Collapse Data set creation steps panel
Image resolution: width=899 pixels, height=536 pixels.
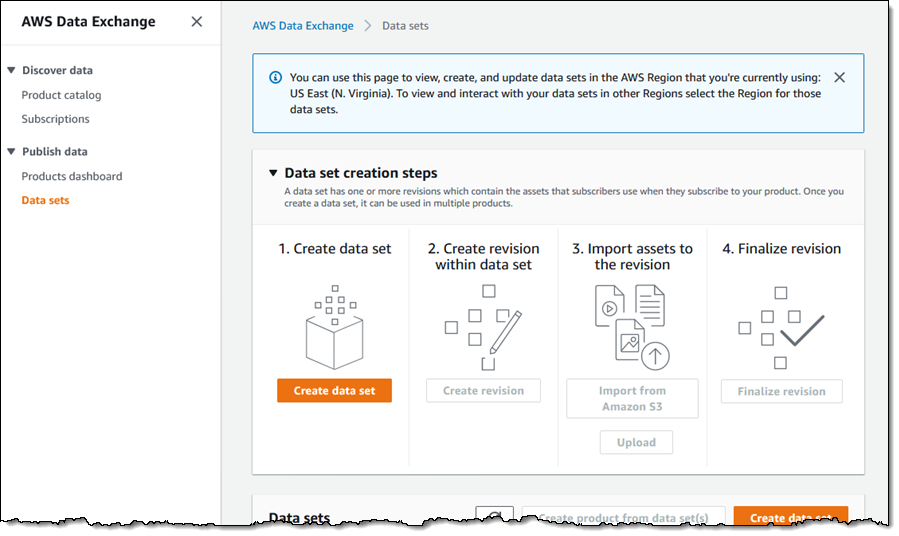pos(273,173)
